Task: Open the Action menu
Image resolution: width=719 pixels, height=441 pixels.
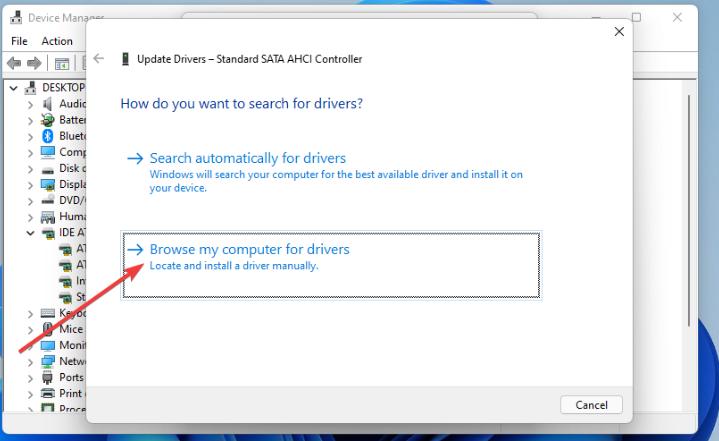Action: 57,41
